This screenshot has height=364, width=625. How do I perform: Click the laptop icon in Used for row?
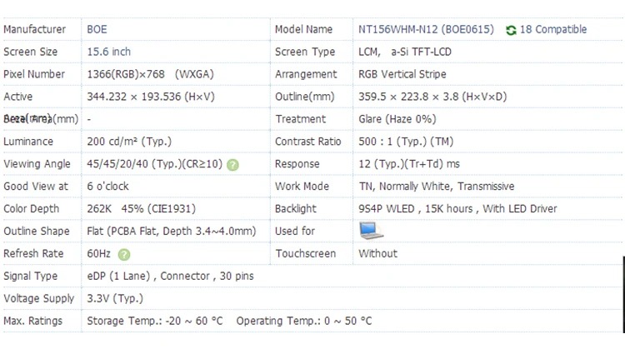[370, 231]
